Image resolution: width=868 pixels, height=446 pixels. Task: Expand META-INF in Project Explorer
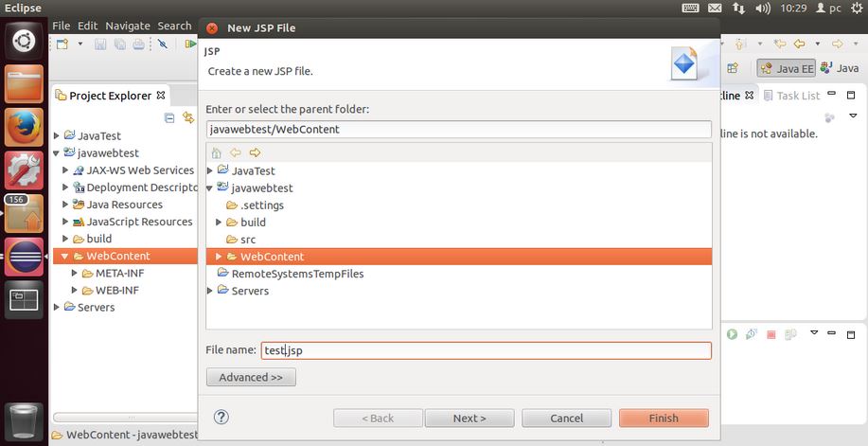point(74,273)
